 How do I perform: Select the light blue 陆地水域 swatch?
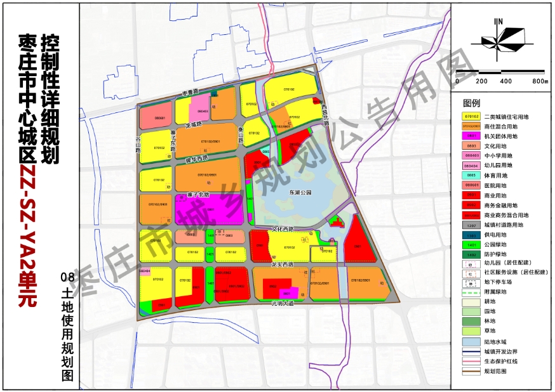coord(471,341)
